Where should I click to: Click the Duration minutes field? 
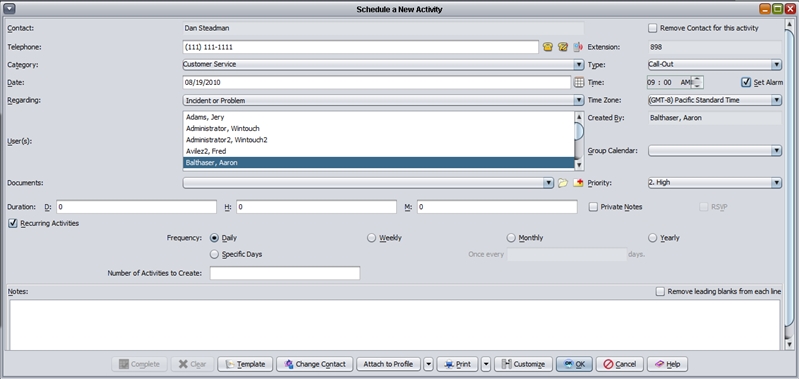point(497,207)
